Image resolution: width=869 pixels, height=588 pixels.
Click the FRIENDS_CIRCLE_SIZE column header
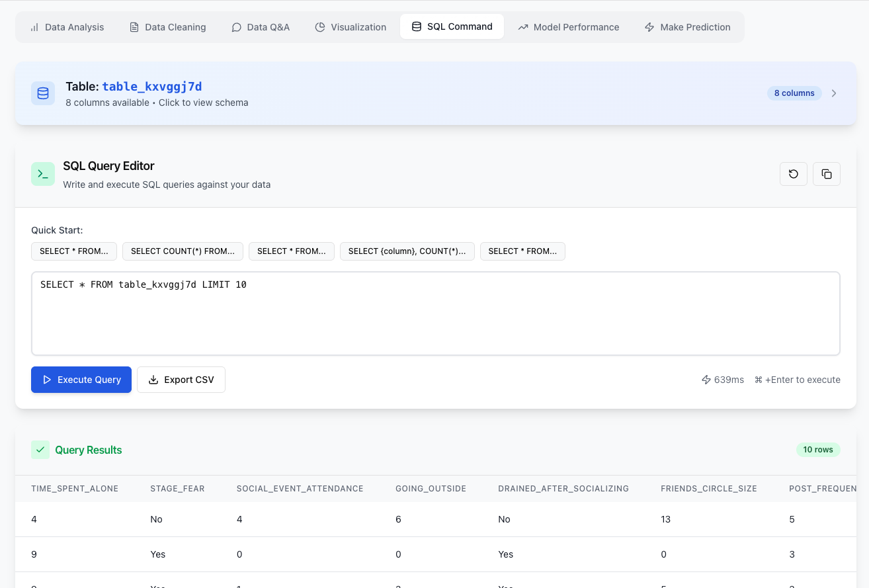pos(709,489)
